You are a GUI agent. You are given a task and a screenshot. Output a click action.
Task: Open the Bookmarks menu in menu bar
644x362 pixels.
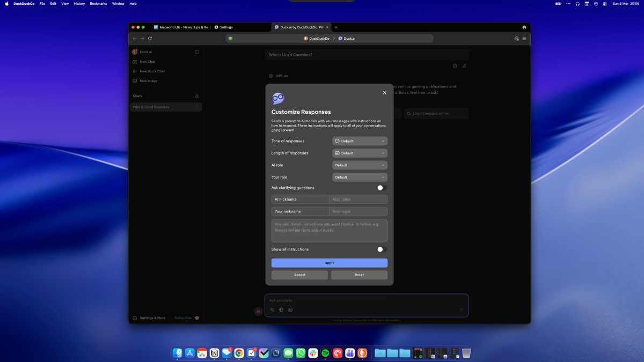coord(97,4)
